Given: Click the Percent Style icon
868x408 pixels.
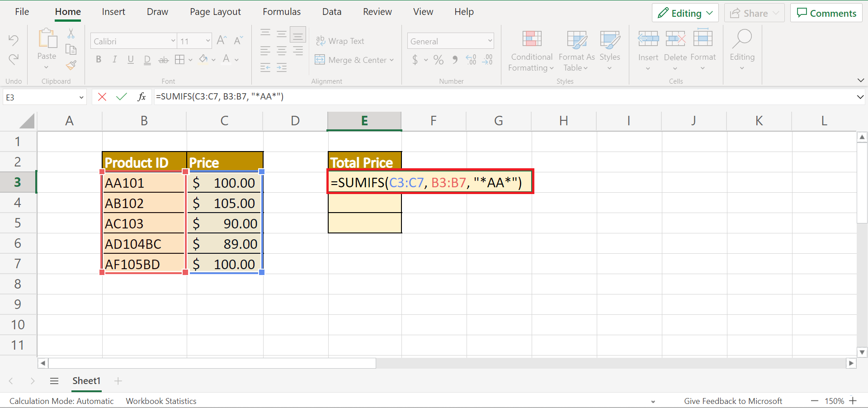Looking at the screenshot, I should pos(438,60).
